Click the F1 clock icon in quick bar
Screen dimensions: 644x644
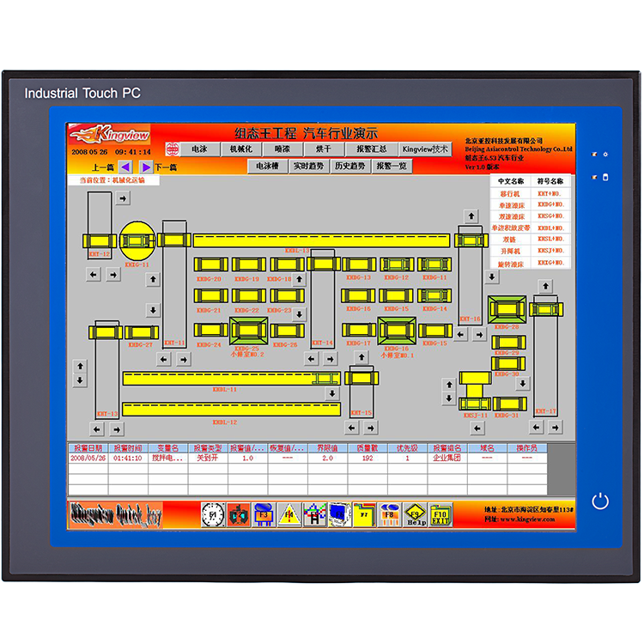[x=212, y=513]
